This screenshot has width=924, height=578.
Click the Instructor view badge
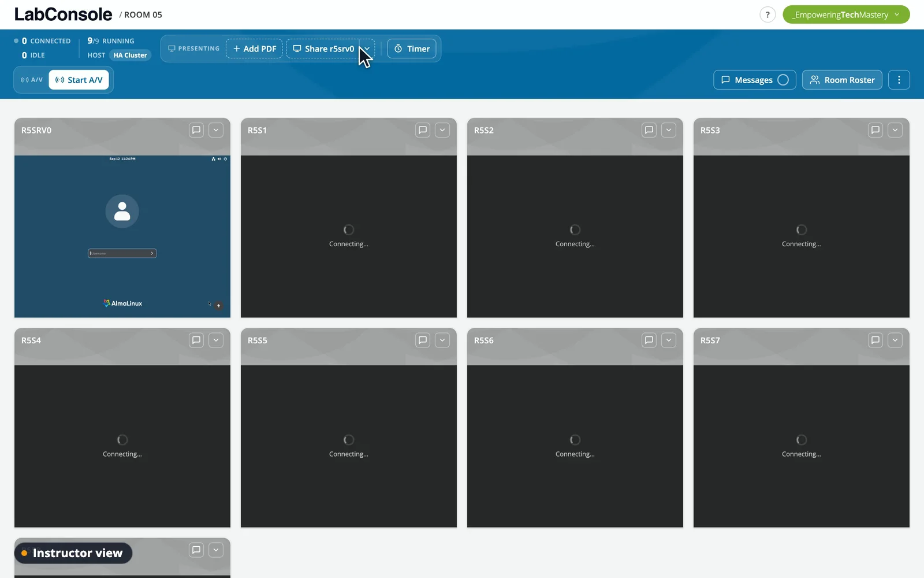coord(73,553)
